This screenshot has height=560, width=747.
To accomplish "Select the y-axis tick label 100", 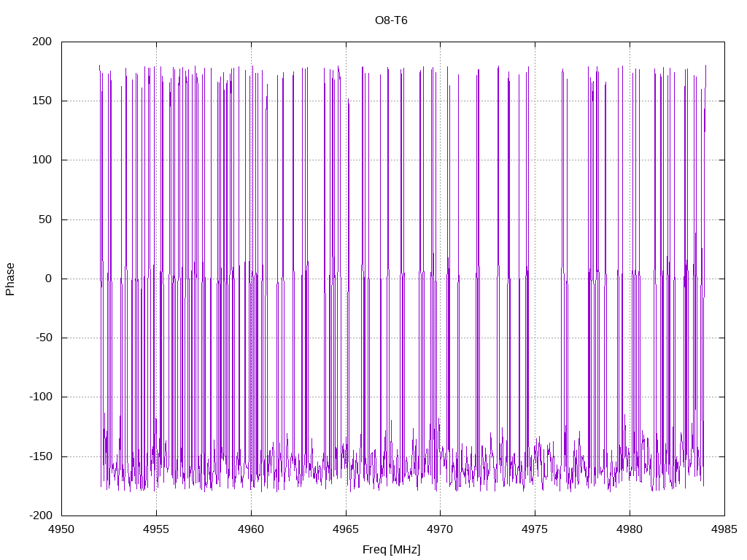I will pyautogui.click(x=42, y=160).
